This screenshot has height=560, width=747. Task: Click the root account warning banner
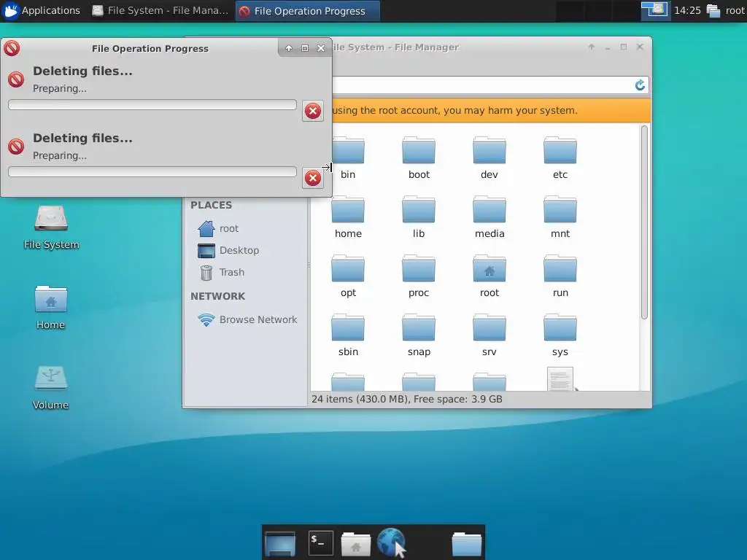(x=491, y=111)
